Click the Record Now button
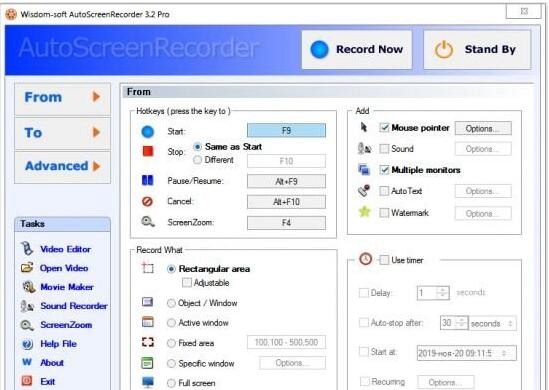Image resolution: width=549 pixels, height=390 pixels. (357, 49)
